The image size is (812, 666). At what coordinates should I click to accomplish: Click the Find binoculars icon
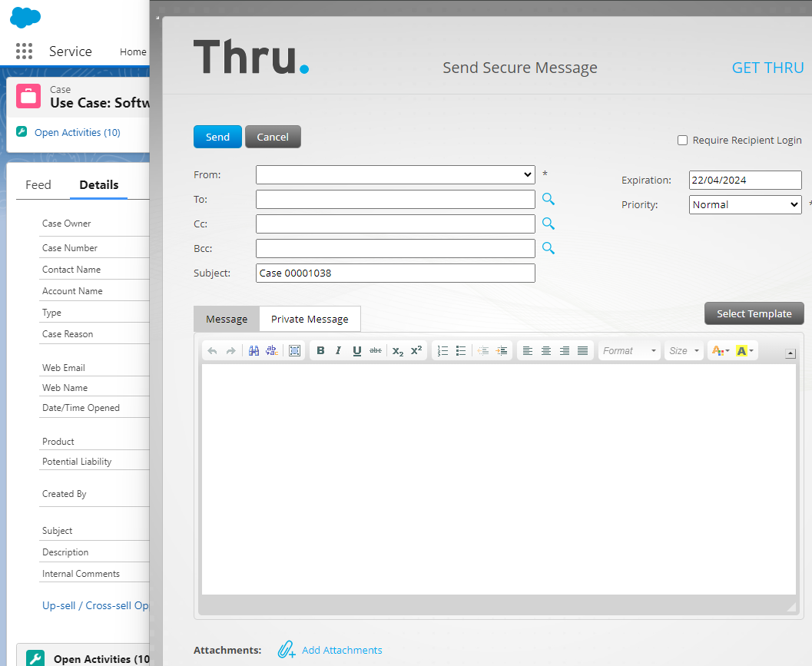point(254,351)
